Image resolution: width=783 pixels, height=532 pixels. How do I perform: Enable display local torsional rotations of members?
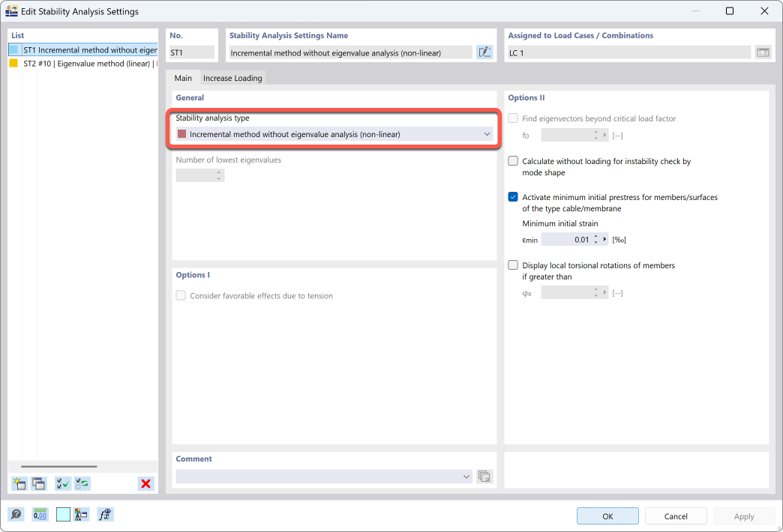tap(513, 265)
